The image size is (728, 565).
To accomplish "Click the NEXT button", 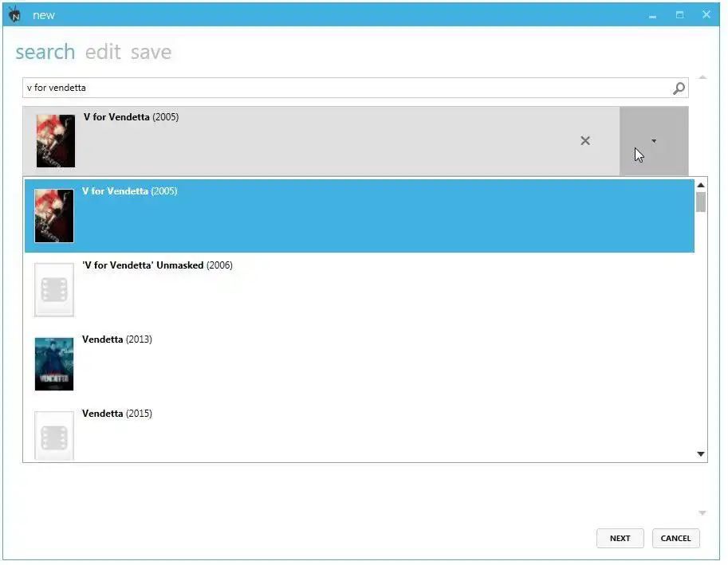I will pos(620,538).
